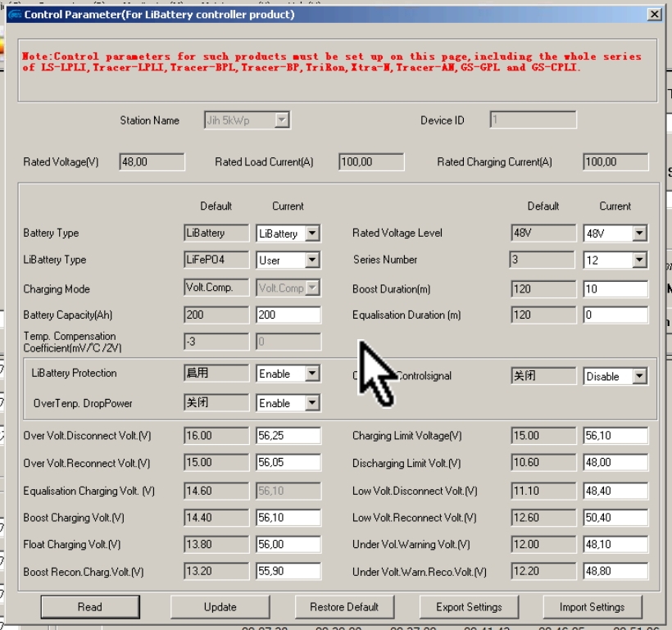Click the Read button
Screen dimensions: 672x630
coord(89,607)
